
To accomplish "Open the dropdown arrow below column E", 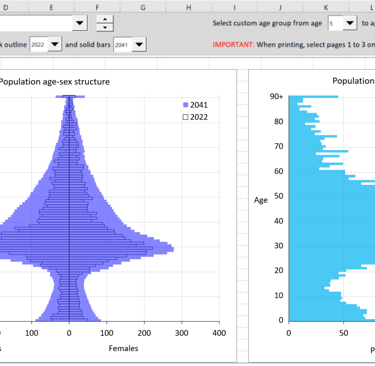I will pyautogui.click(x=80, y=23).
